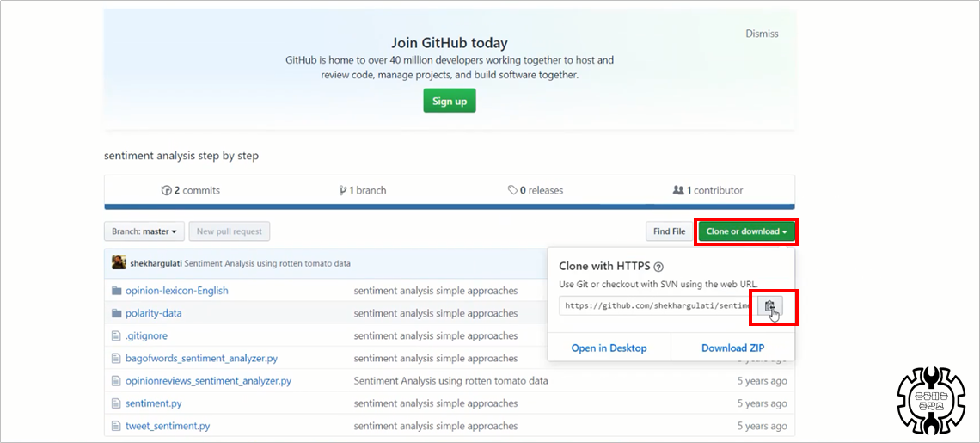Screen dimensions: 980x443
Task: Select the tweet_sentiment.py file icon
Action: tap(116, 426)
